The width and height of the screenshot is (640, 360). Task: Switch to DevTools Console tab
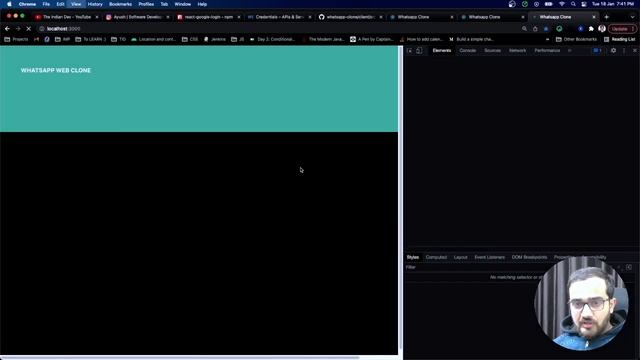pos(468,51)
